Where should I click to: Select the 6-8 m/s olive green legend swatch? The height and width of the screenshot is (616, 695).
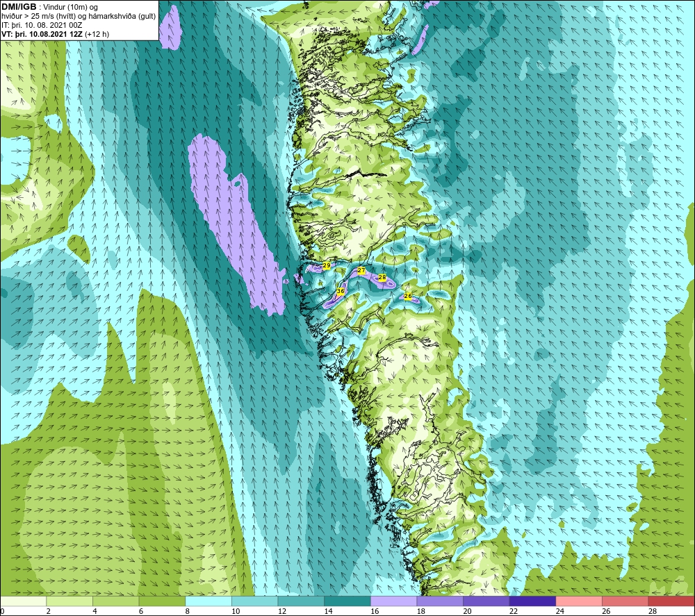[x=162, y=601]
